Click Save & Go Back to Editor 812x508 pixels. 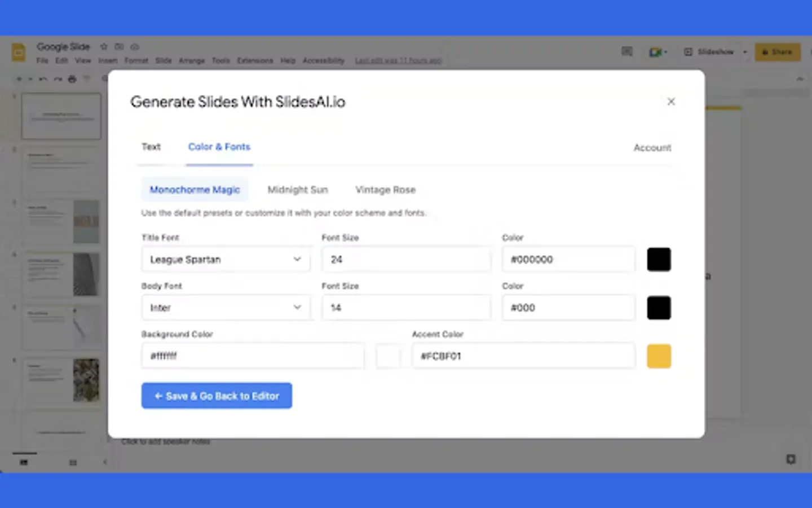[217, 396]
